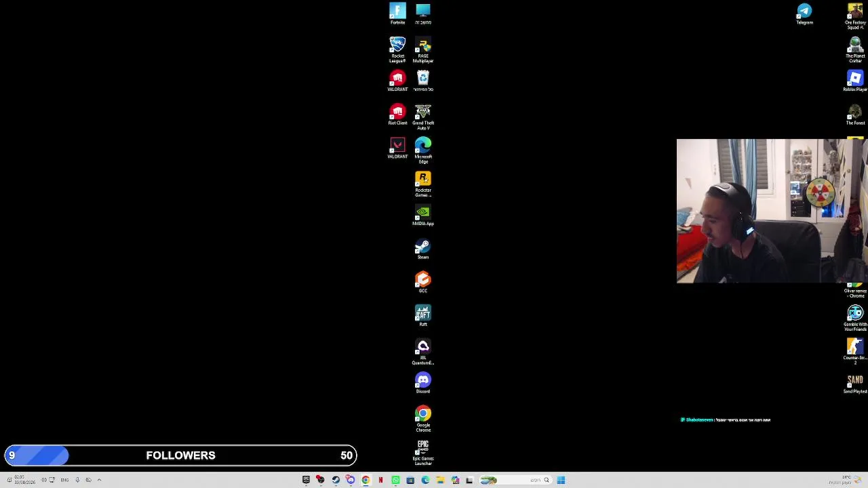868x488 pixels.
Task: Open Netflix from the taskbar
Action: tap(380, 480)
